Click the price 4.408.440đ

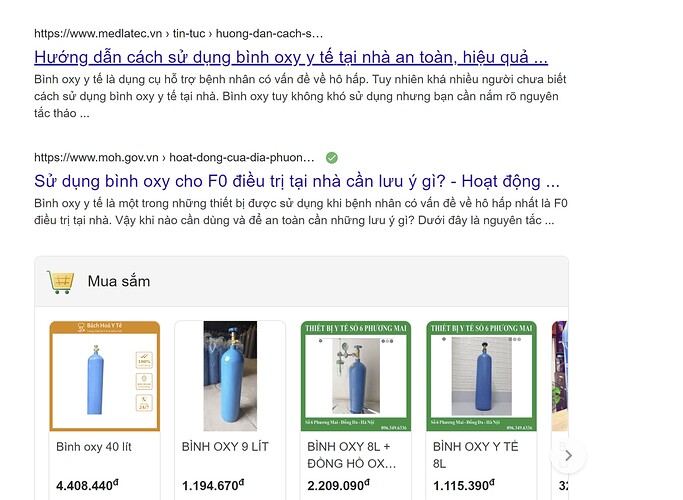pyautogui.click(x=87, y=485)
